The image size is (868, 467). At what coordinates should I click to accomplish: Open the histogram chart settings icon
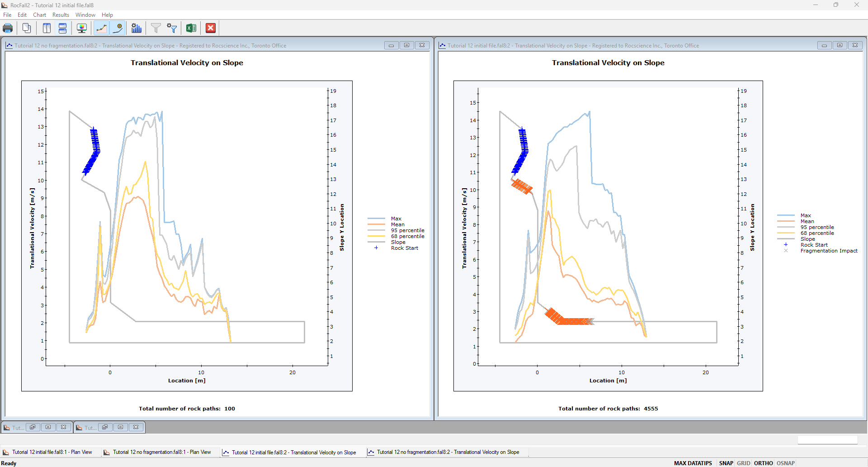137,28
